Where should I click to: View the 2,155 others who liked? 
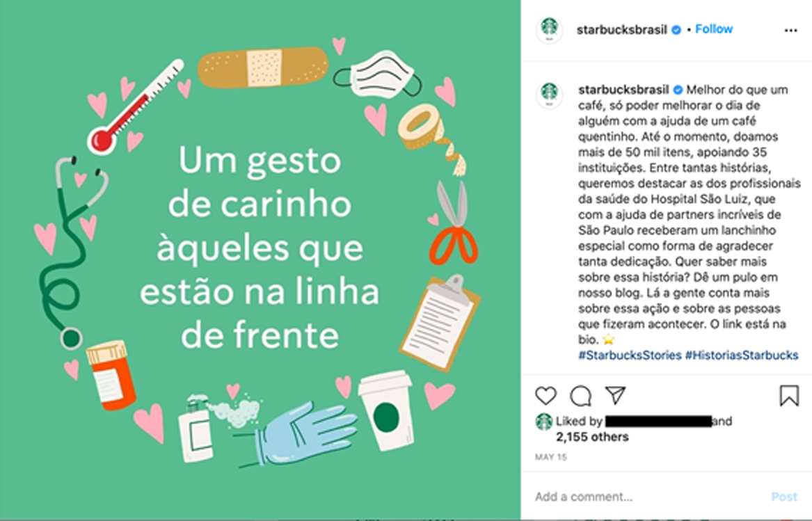(592, 437)
